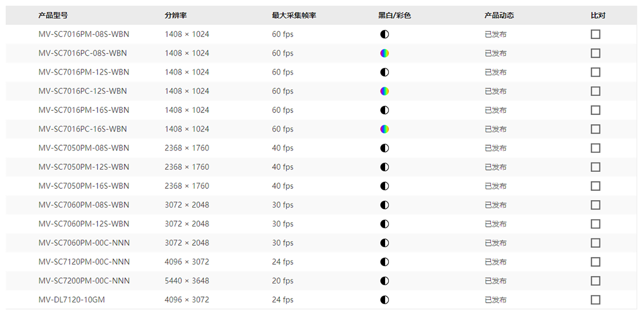Go to MV-SC7200PM-00C-NNN product details
Viewport: 644px width, 313px height.
(x=84, y=281)
